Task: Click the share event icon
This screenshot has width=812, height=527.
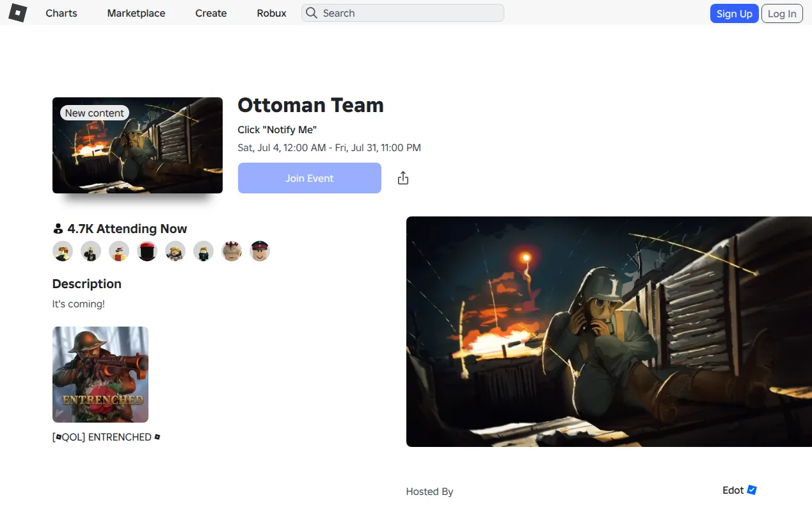Action: pos(402,178)
